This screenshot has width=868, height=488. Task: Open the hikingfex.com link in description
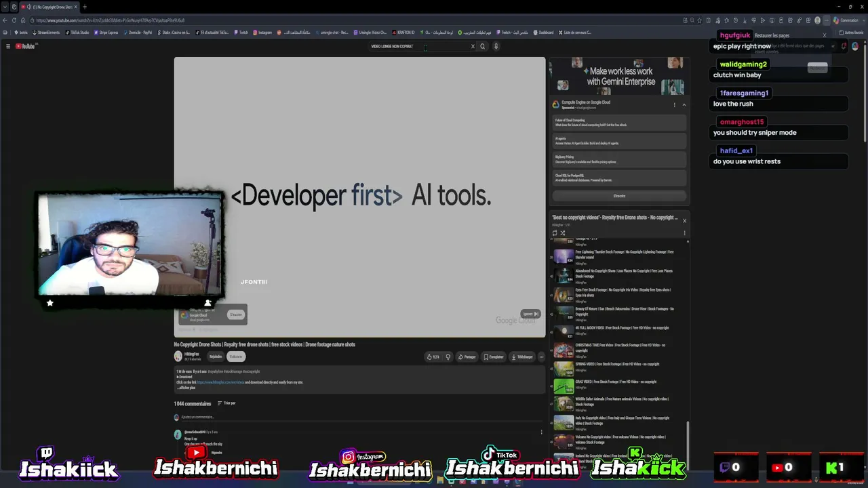[220, 382]
